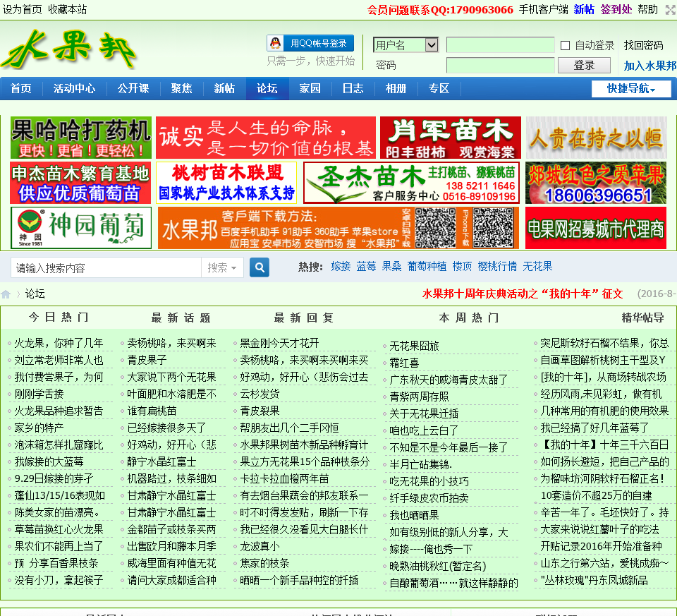The height and width of the screenshot is (616, 677).
Task: Open post 云杉发货
Action: (x=260, y=394)
